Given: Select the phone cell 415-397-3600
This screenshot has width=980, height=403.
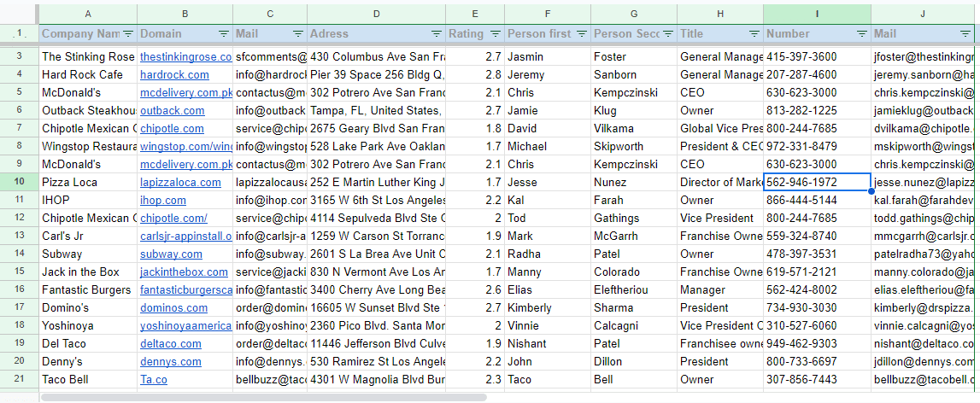Looking at the screenshot, I should (818, 57).
